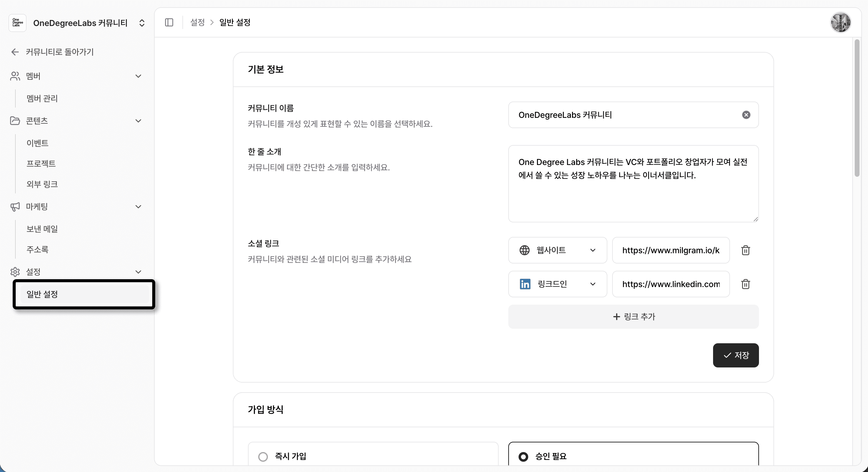
Task: Collapse the 멤버 section chevron
Action: pyautogui.click(x=138, y=76)
